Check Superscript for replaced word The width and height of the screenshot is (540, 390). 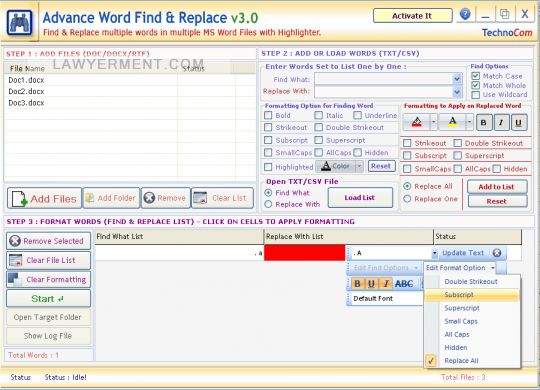[457, 156]
